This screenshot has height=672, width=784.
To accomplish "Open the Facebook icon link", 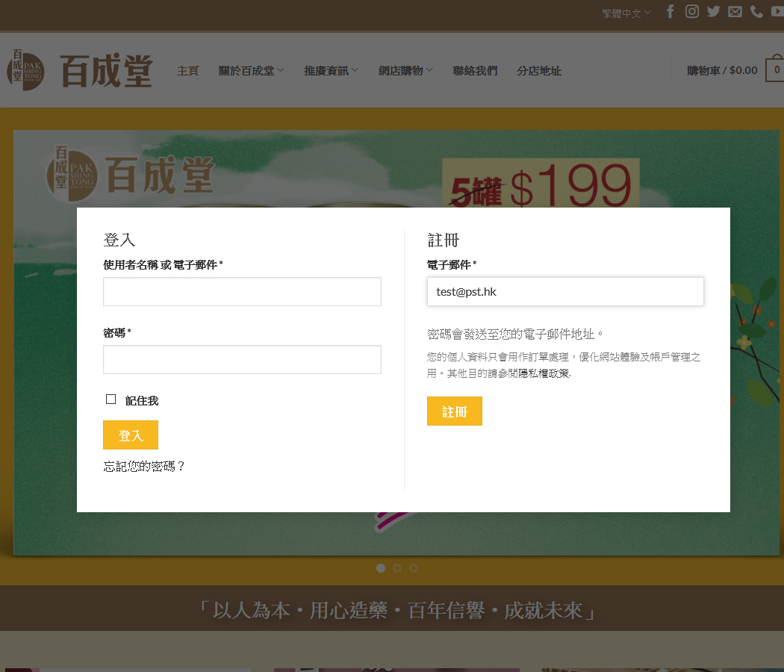I will [x=670, y=11].
